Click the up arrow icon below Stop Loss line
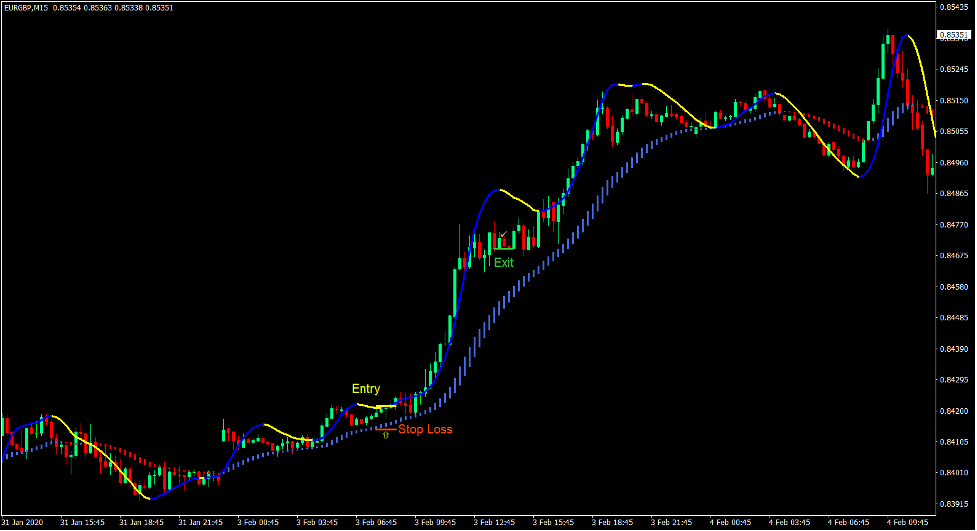Image resolution: width=977 pixels, height=531 pixels. pyautogui.click(x=385, y=437)
